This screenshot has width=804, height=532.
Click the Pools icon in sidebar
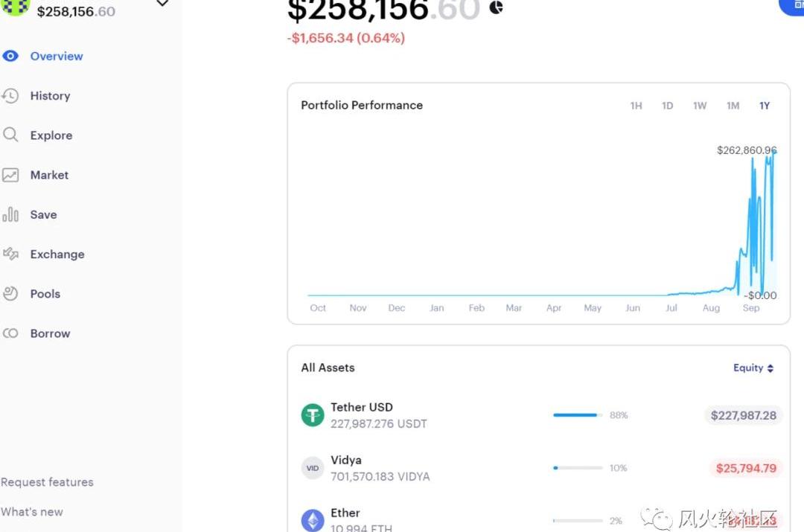[10, 293]
